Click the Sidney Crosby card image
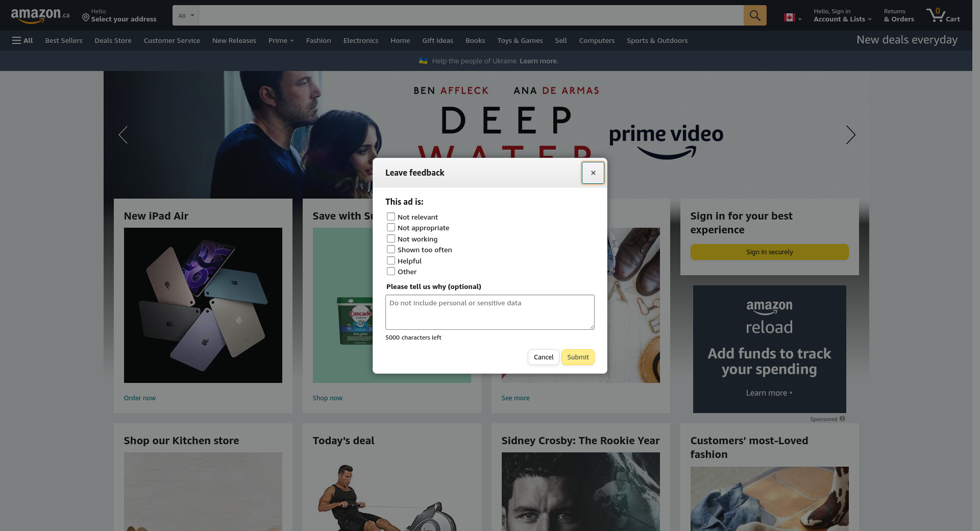This screenshot has width=980, height=531. (x=581, y=492)
